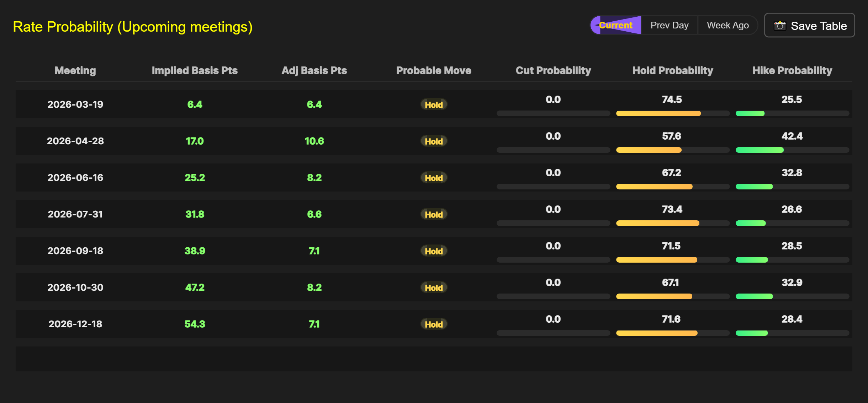Sort by the Meeting column header
Viewport: 868px width, 403px height.
pos(75,70)
